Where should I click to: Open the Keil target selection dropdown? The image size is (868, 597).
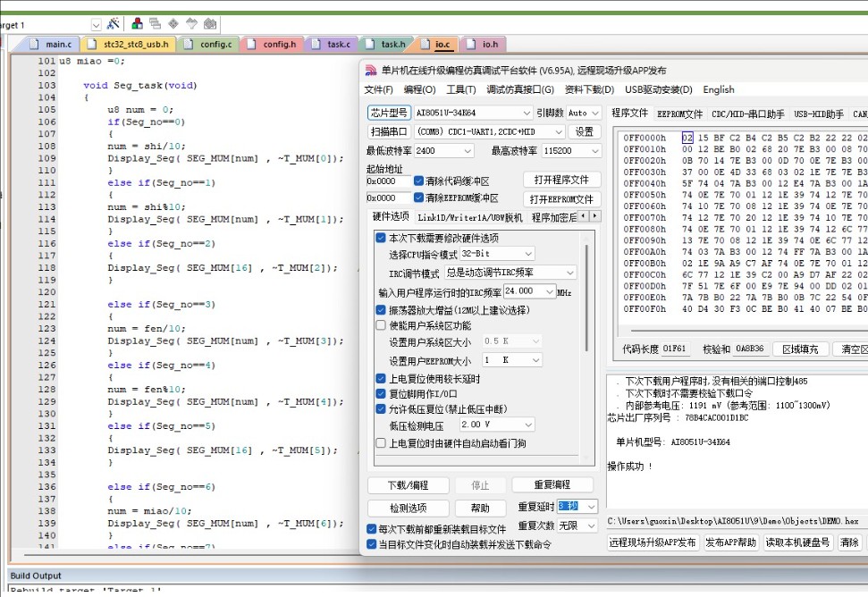point(96,25)
